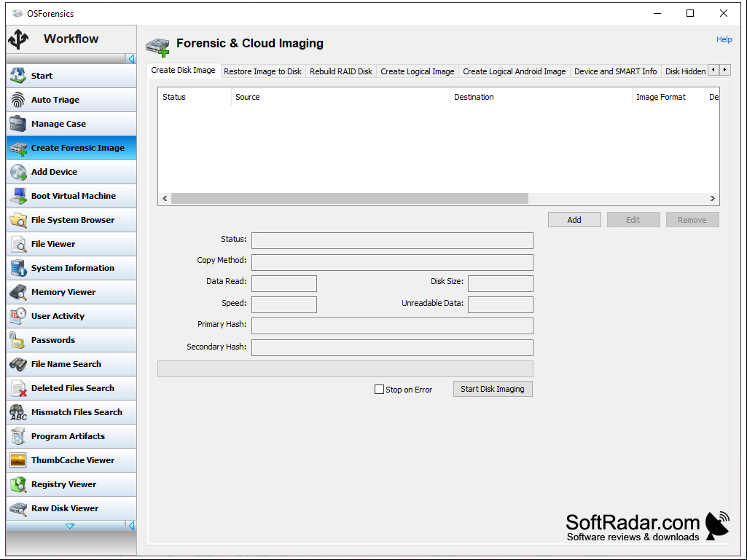Minimize the OSForensics window
The height and width of the screenshot is (560, 747).
click(x=657, y=13)
